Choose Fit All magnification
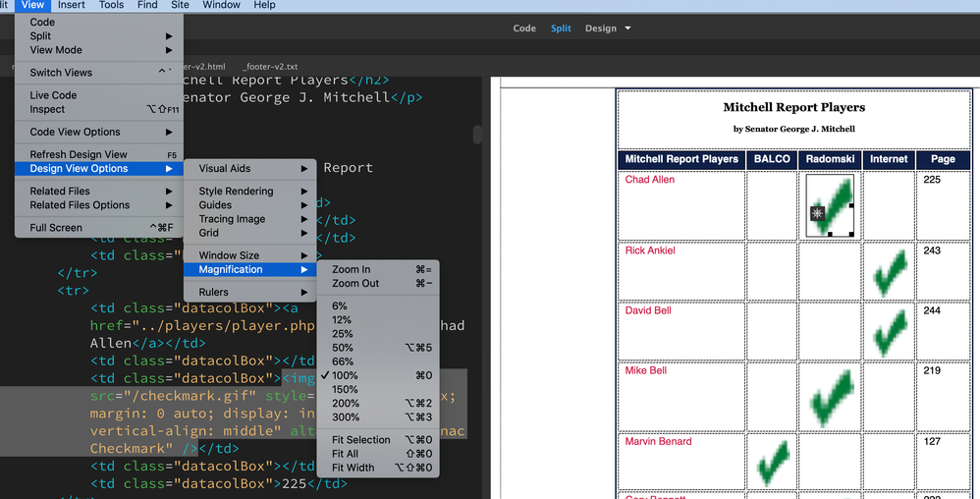Viewport: 980px width, 499px height. coord(378,454)
